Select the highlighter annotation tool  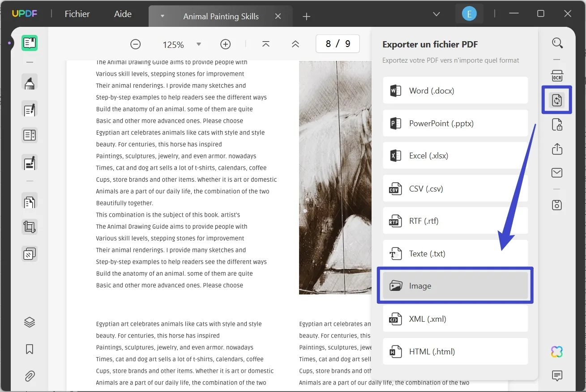tap(29, 82)
